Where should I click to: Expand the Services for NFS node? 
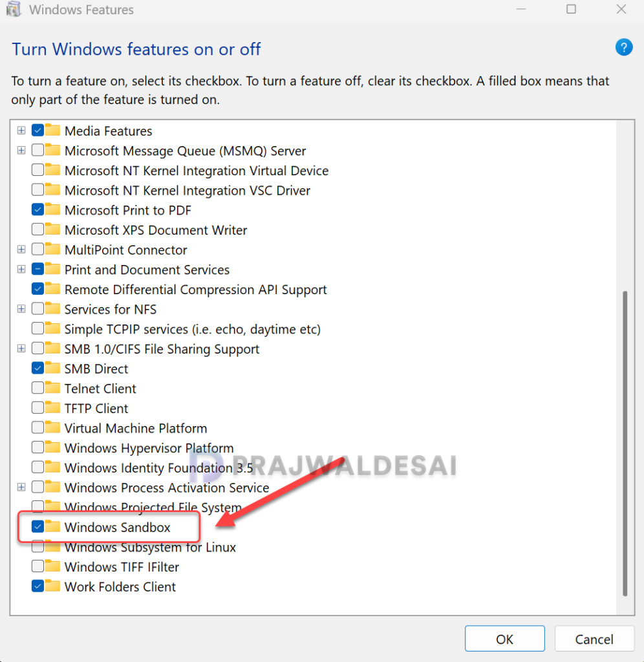pos(21,308)
